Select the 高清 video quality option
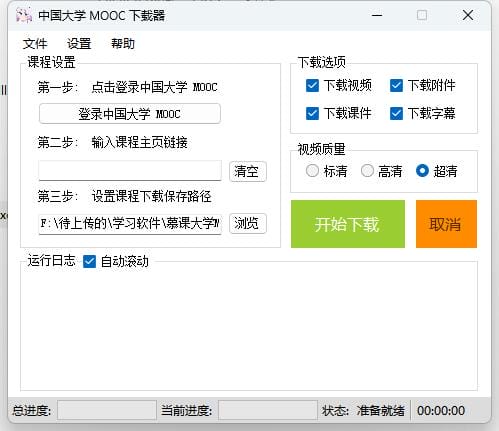Viewport: 499px width, 431px height. coord(367,171)
